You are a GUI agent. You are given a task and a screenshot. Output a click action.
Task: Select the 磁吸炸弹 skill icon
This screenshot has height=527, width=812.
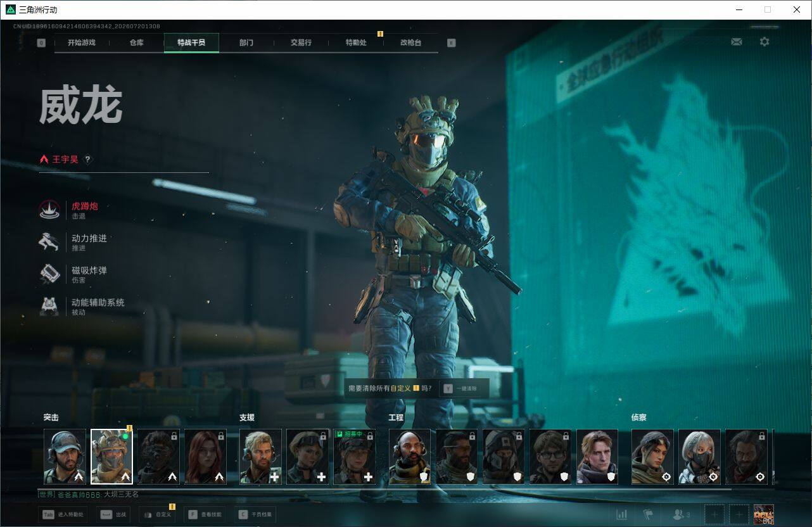pos(49,274)
